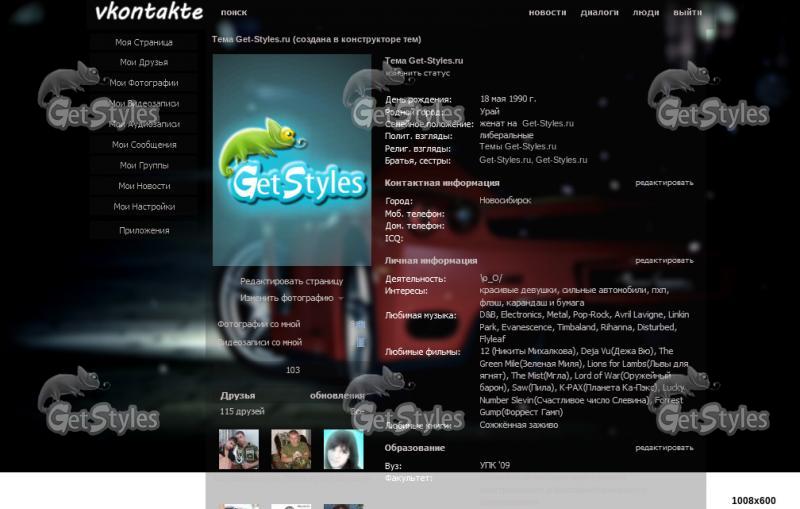Click the icon beside Видеозаписи со мной
Image resolution: width=800 pixels, height=509 pixels.
click(360, 343)
